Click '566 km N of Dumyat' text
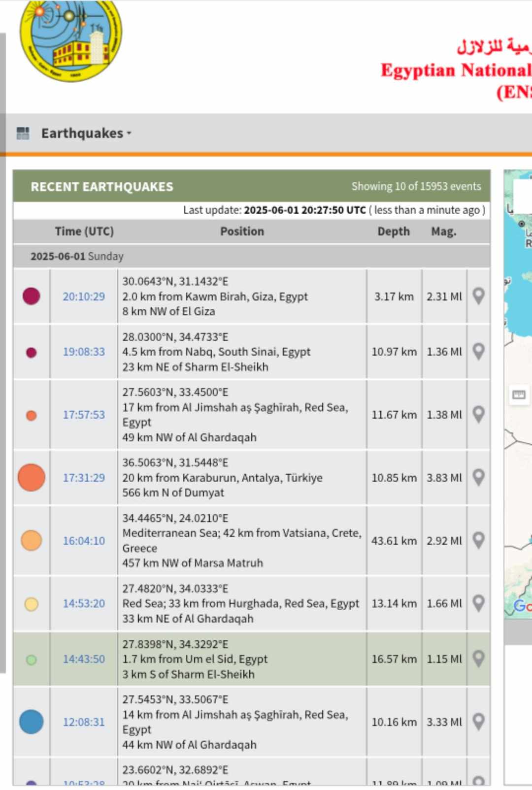 173,493
